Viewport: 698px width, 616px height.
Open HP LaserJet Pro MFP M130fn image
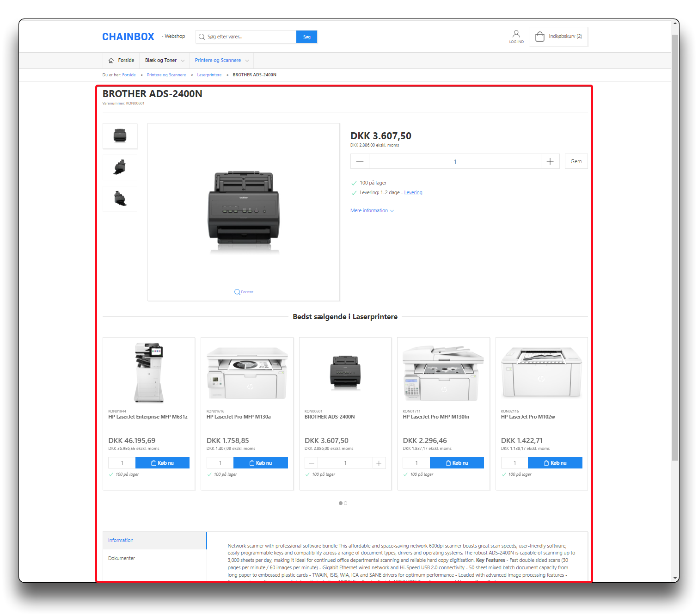[x=443, y=372]
